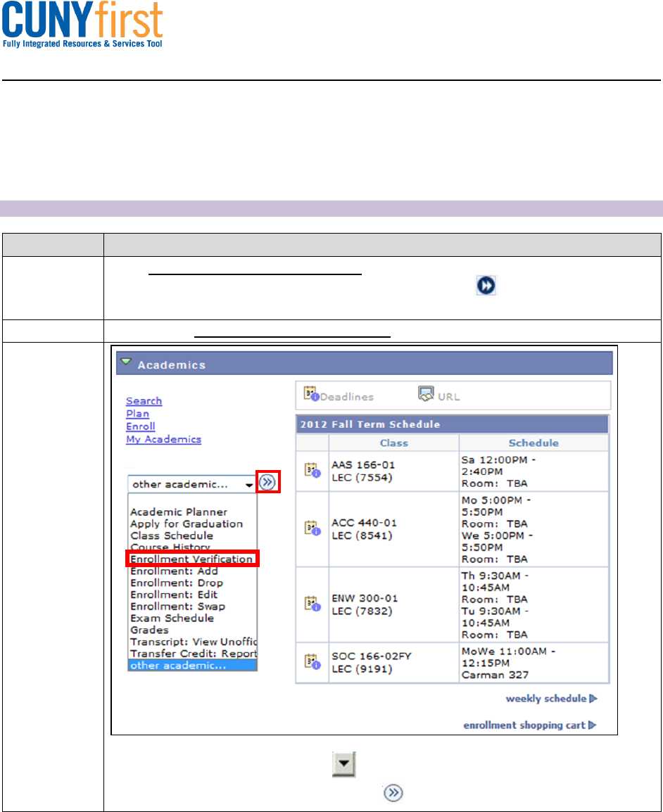Click the ACC 440-01 class text
Screen dimensions: 663x812
pos(364,523)
